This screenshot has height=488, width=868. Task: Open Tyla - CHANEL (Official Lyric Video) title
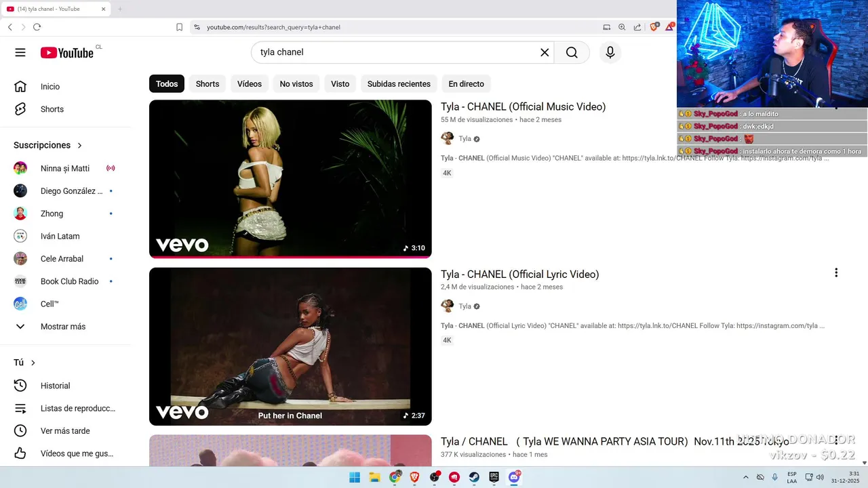click(520, 274)
